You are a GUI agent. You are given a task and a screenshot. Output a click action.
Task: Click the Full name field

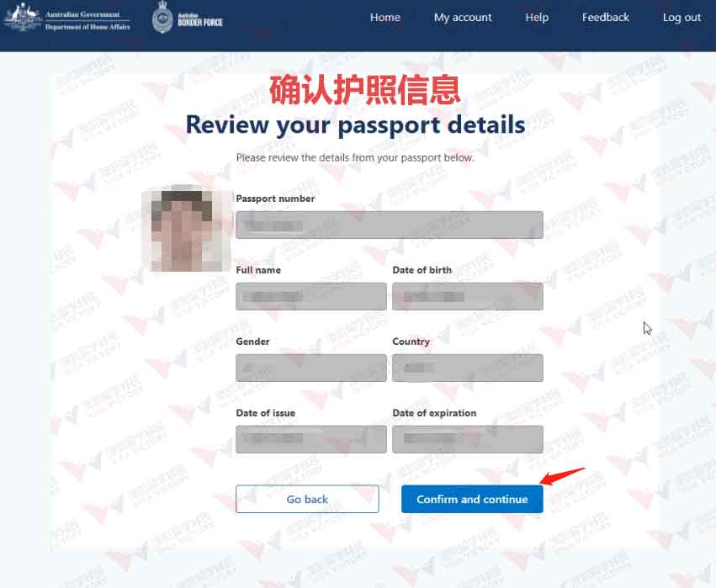click(x=311, y=296)
